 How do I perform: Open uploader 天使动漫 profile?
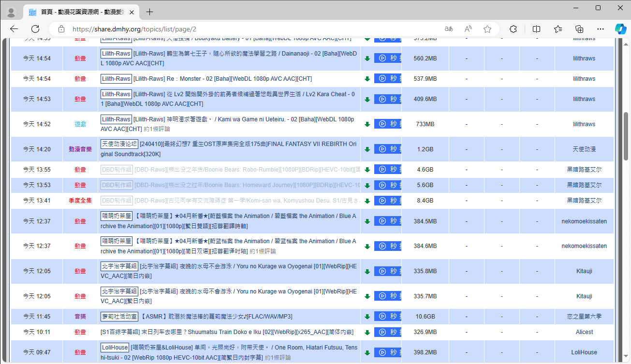coord(584,149)
